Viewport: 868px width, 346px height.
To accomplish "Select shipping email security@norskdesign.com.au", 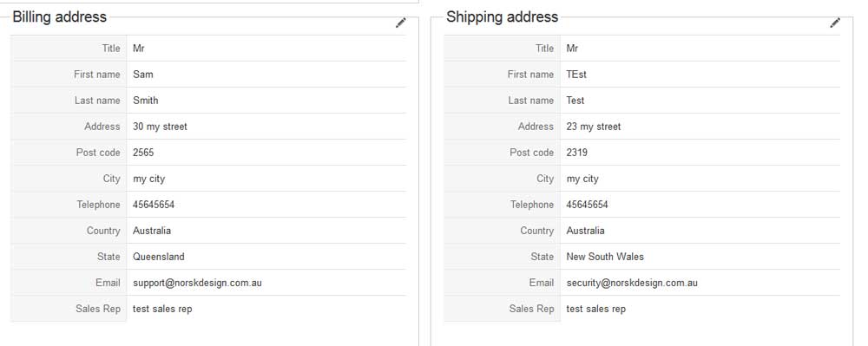I will coord(632,283).
